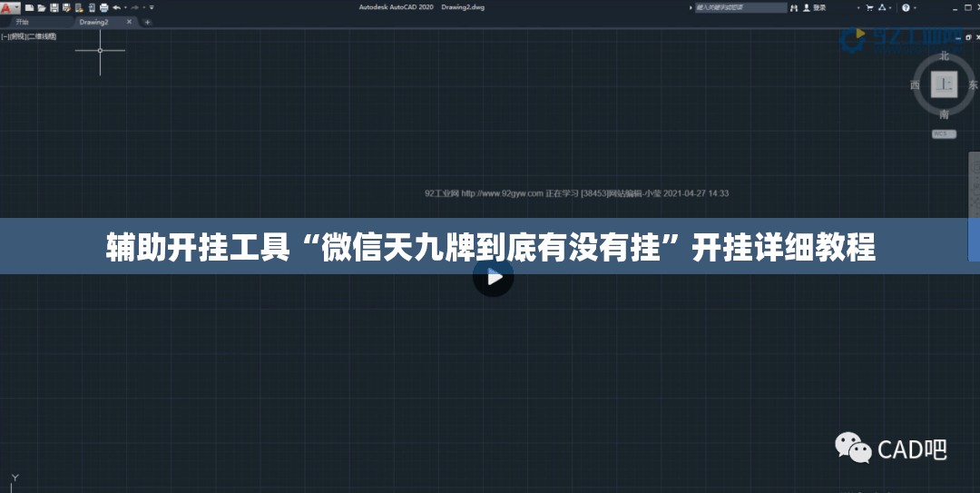Expand the search field arrow at left

(691, 7)
